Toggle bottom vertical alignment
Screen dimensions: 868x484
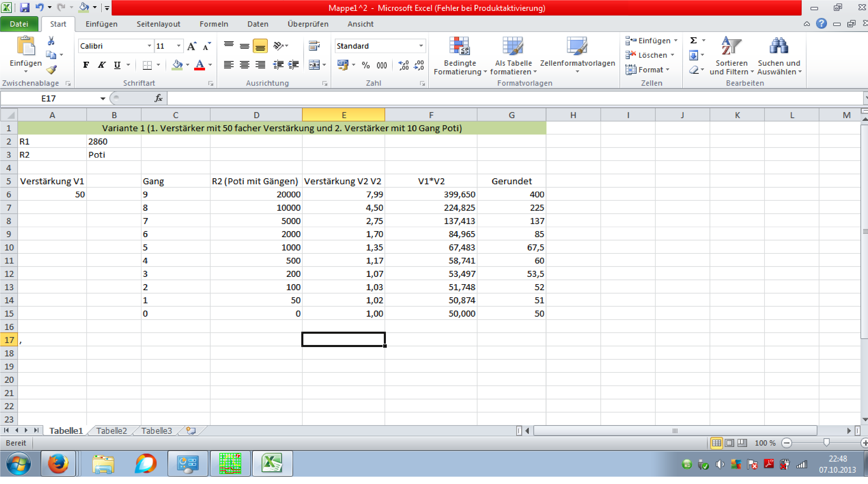[260, 46]
